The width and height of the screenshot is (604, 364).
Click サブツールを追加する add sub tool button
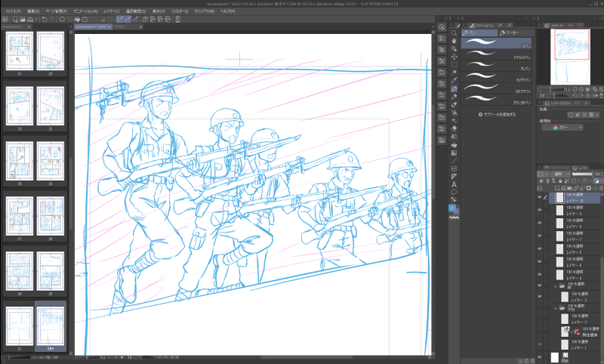497,114
